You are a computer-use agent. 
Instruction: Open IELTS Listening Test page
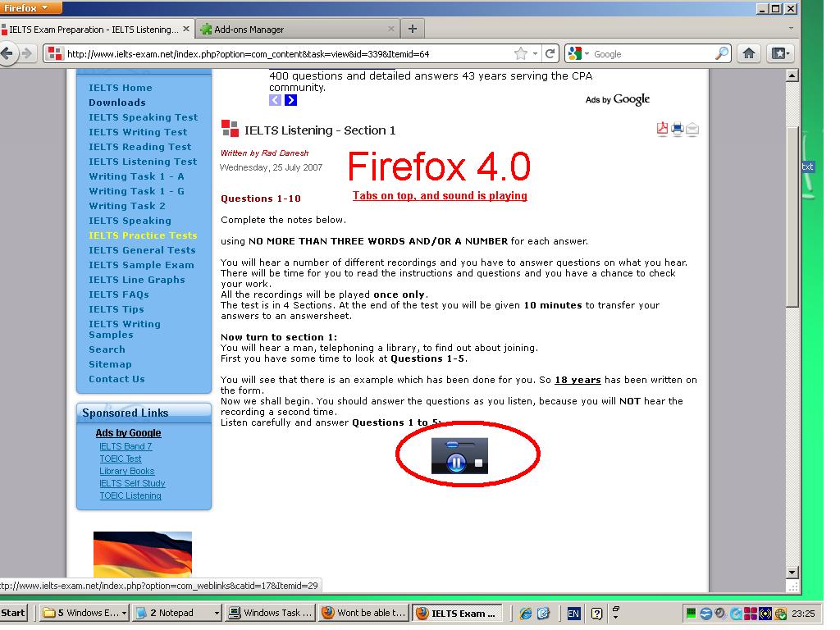pos(143,162)
